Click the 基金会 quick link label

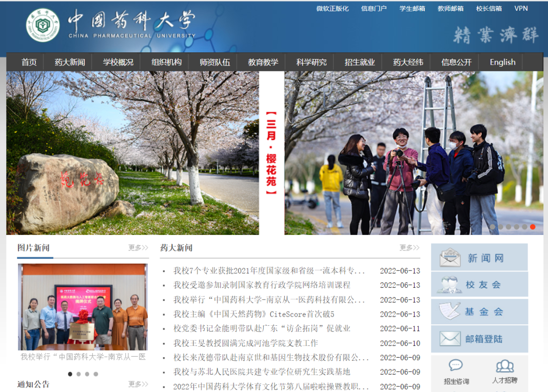coord(484,311)
